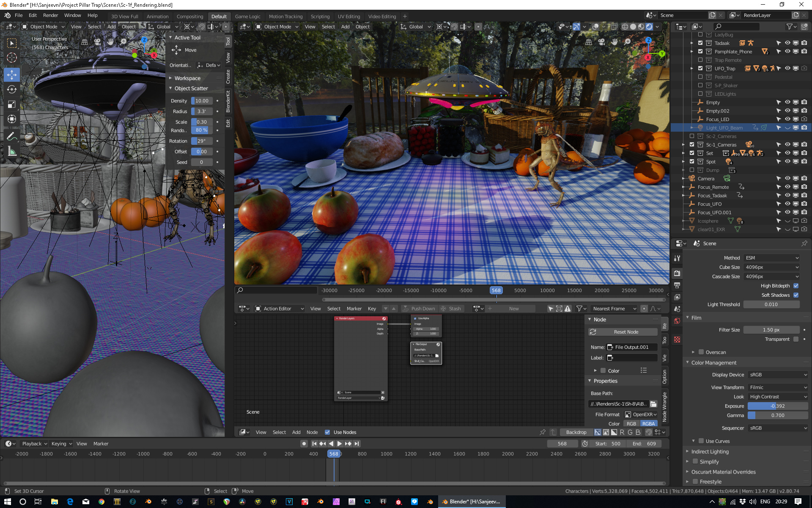Select the Cursor tool in left toolbar

coord(12,58)
